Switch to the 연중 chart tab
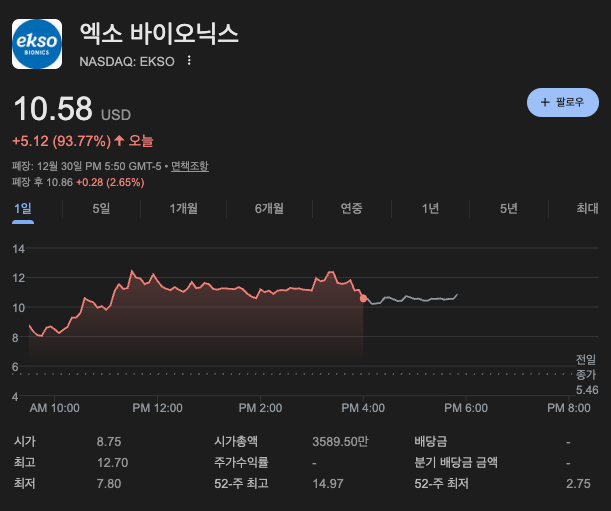The height and width of the screenshot is (511, 611). 351,209
